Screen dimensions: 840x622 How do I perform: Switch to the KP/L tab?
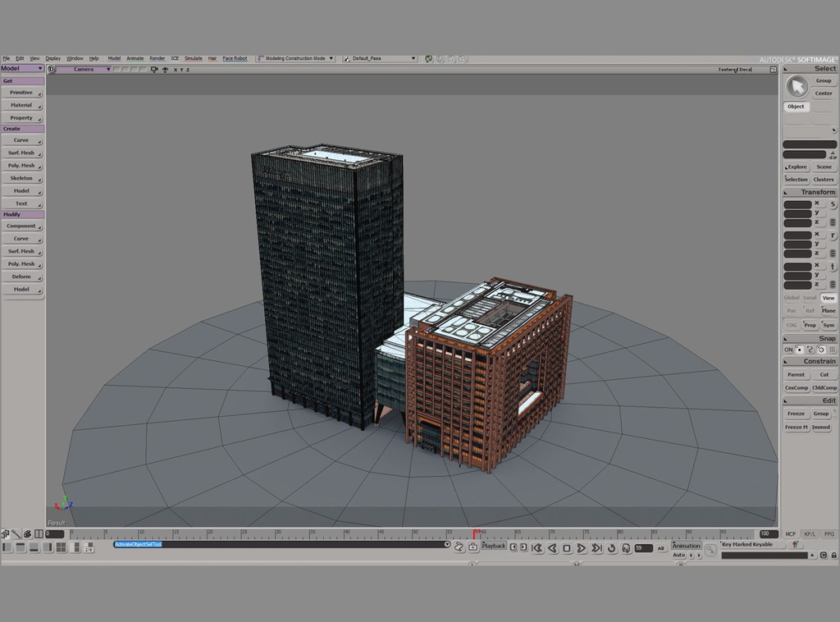809,534
